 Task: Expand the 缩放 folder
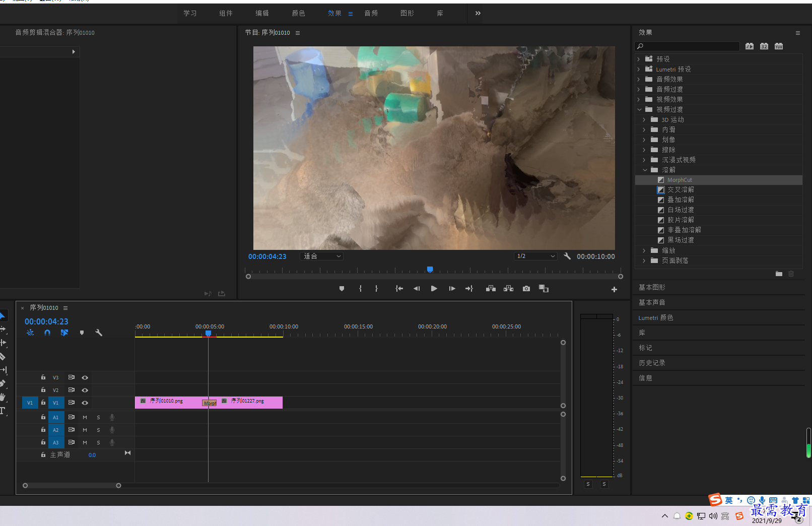pyautogui.click(x=644, y=250)
